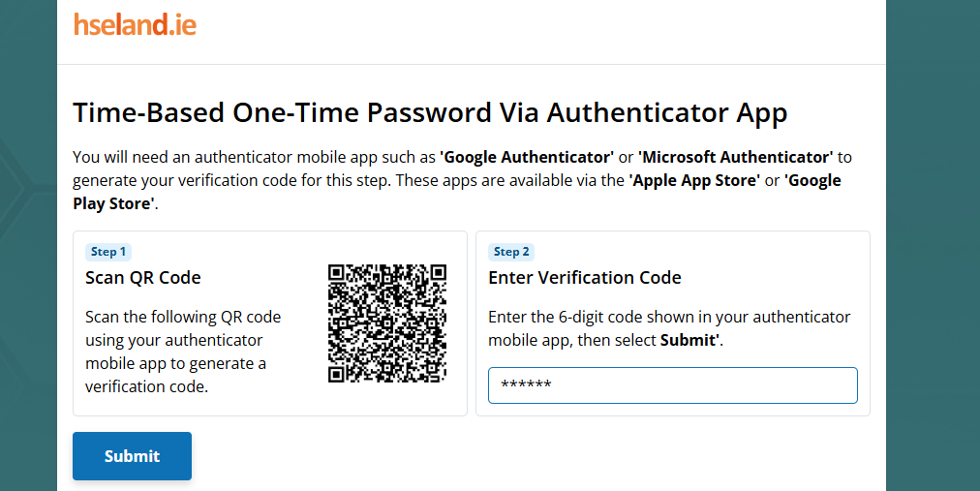Click the top-left finder square of the QR code
The width and height of the screenshot is (980, 491).
pos(338,274)
